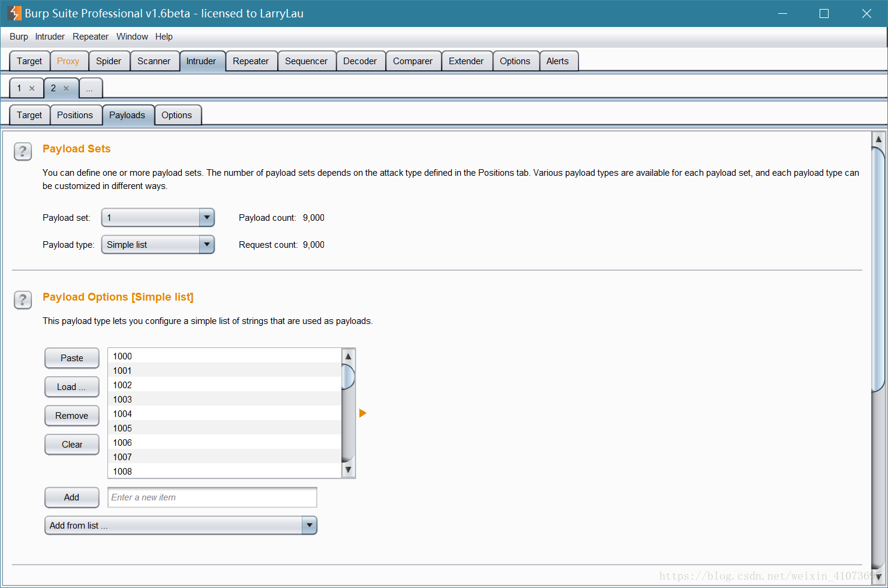
Task: Switch to the Decoder tab
Action: tap(360, 61)
